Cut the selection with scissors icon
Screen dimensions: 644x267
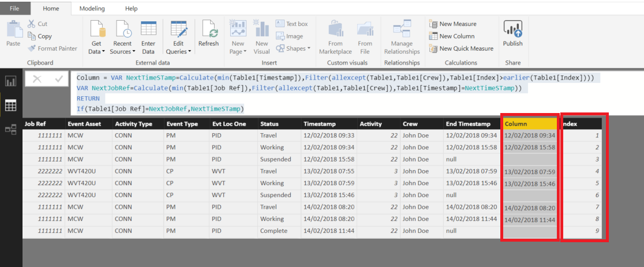point(38,24)
